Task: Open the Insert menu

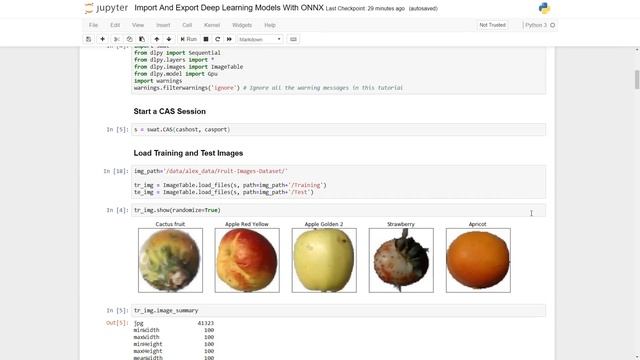Action: pos(163,25)
